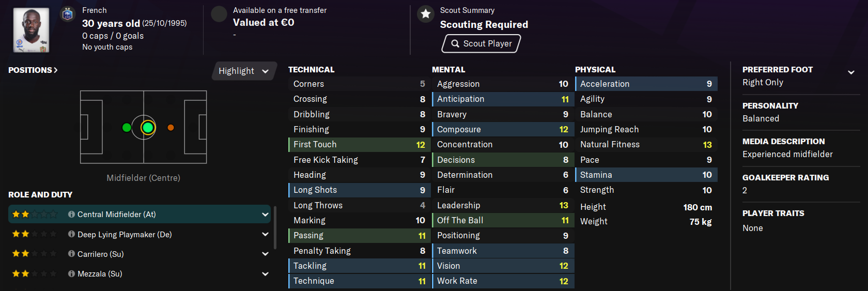Open the POSITIONS link
The height and width of the screenshot is (291, 868).
pyautogui.click(x=33, y=70)
